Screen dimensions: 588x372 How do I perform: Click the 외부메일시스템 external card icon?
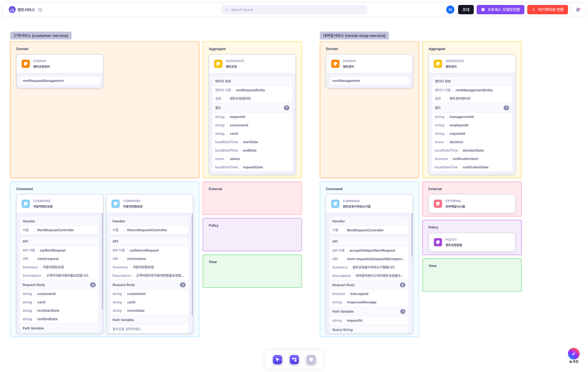pyautogui.click(x=438, y=204)
